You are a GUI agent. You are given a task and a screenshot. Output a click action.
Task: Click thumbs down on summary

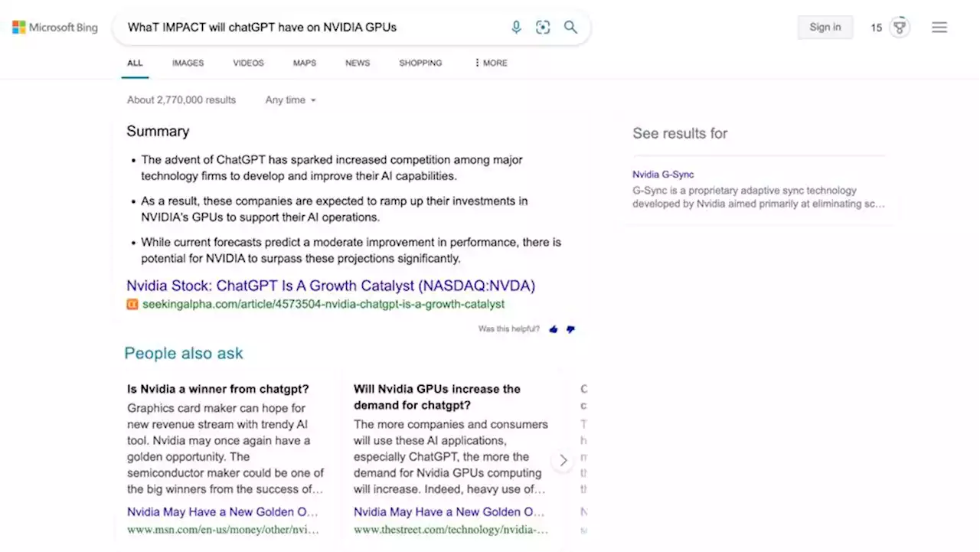coord(570,329)
